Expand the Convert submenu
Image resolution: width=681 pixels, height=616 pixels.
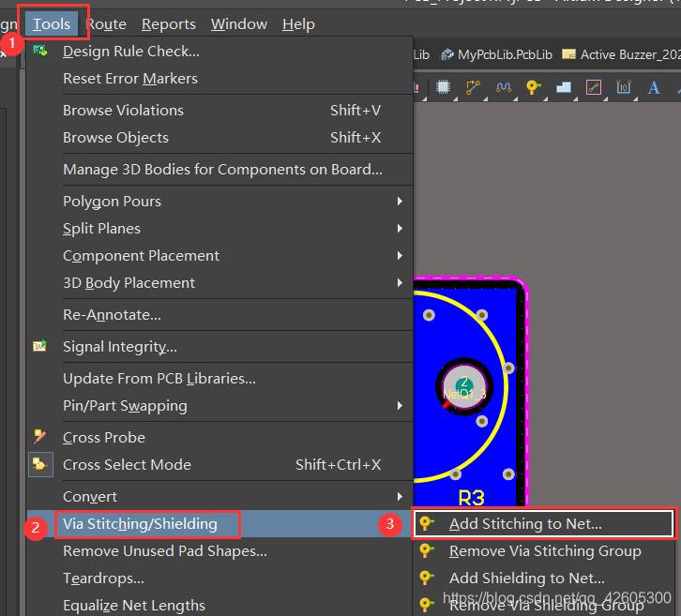(x=219, y=497)
